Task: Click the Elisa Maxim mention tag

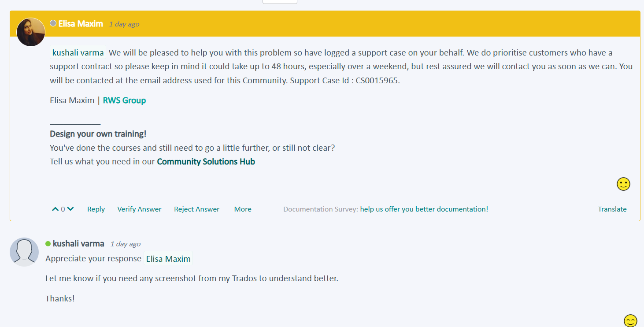Action: [168, 258]
